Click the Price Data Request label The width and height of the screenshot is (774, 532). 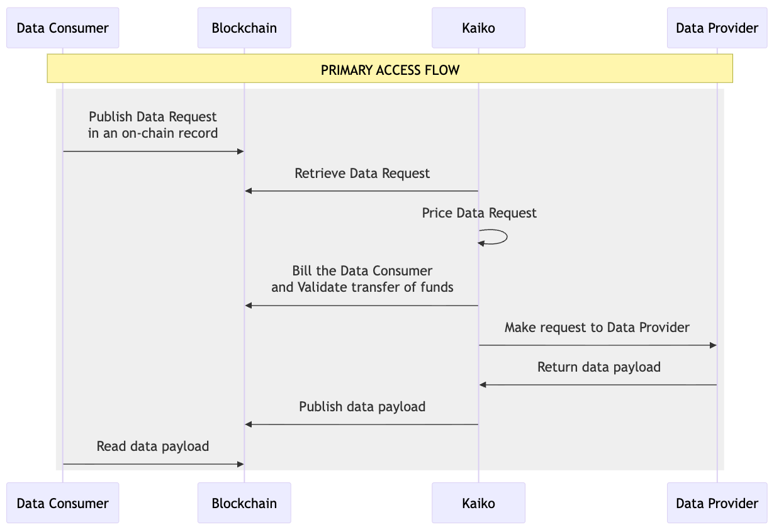pyautogui.click(x=479, y=213)
